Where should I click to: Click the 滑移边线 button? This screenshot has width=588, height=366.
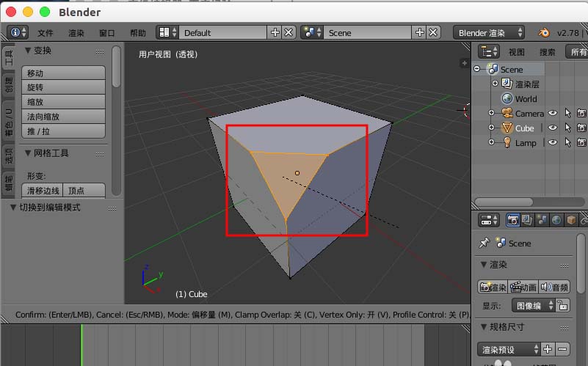coord(43,190)
